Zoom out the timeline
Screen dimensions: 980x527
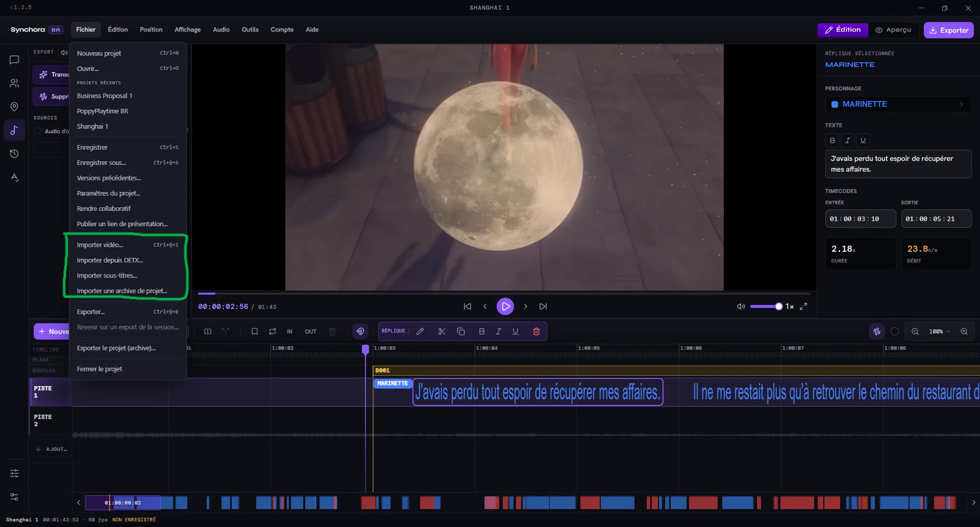pos(915,331)
